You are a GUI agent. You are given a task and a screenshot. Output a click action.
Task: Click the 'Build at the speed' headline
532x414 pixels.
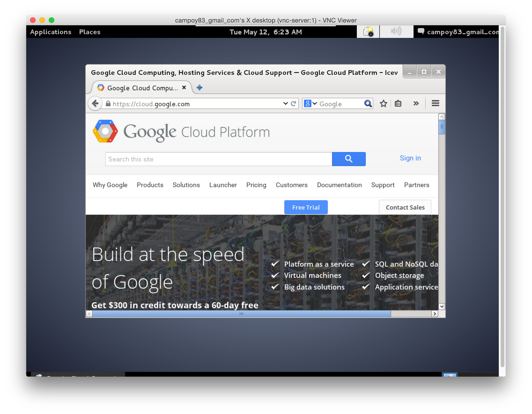pyautogui.click(x=168, y=255)
